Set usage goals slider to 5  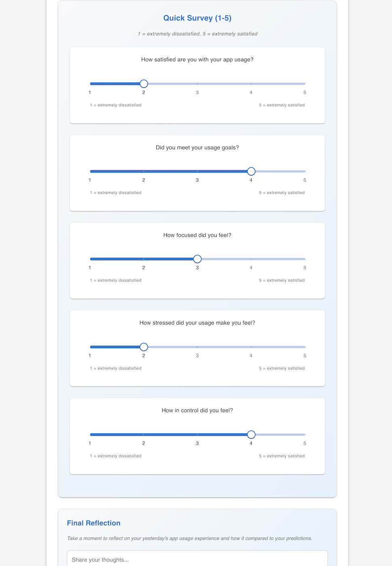click(x=304, y=171)
